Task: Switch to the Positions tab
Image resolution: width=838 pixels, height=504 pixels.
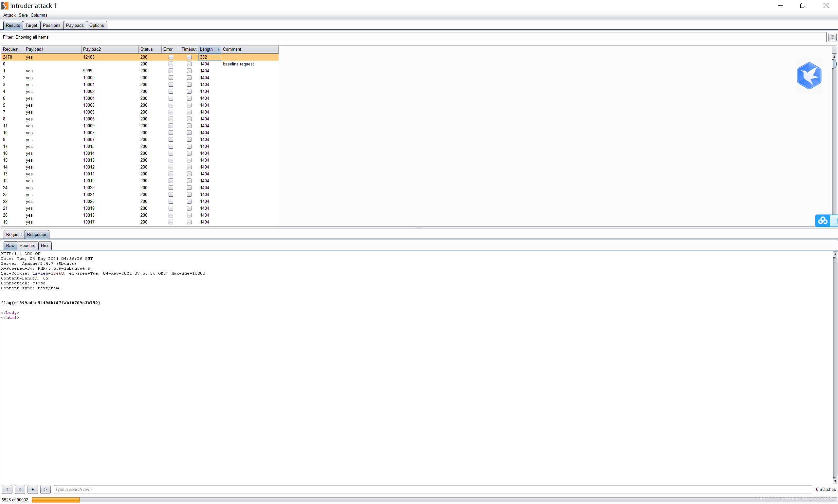Action: (x=52, y=26)
